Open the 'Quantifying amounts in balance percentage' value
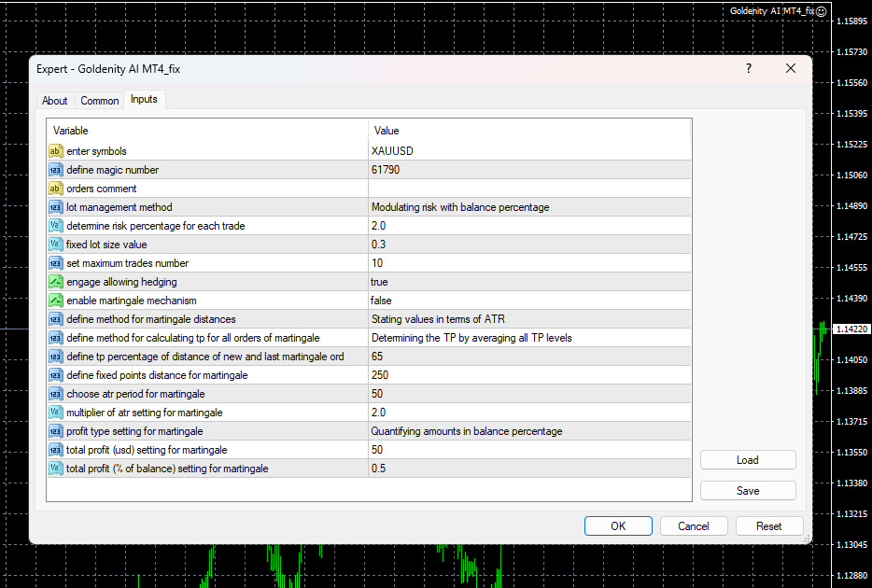872x588 pixels. pos(529,431)
